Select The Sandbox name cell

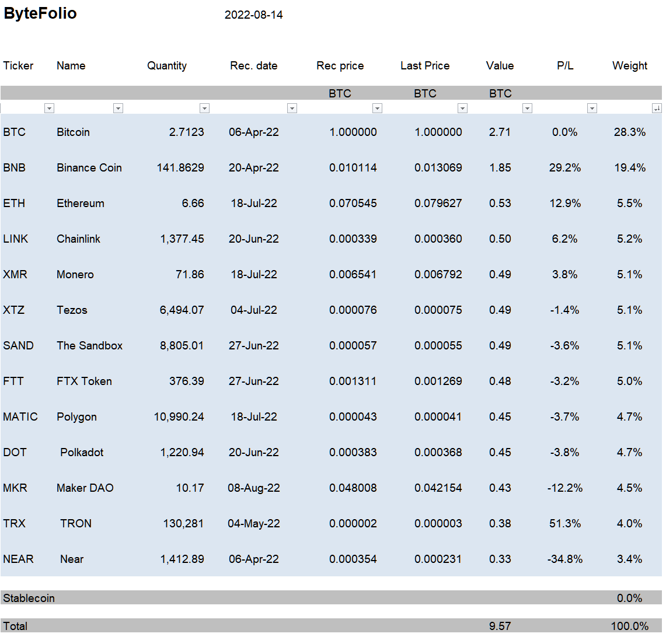click(90, 346)
